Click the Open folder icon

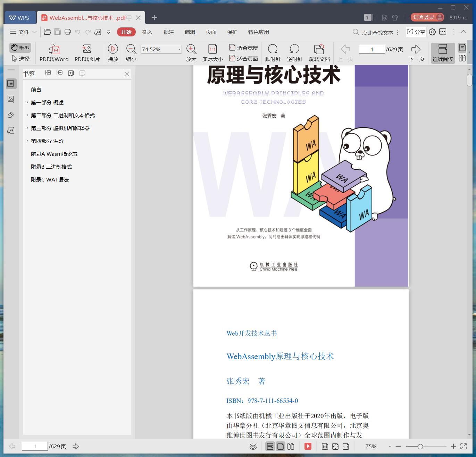click(48, 32)
